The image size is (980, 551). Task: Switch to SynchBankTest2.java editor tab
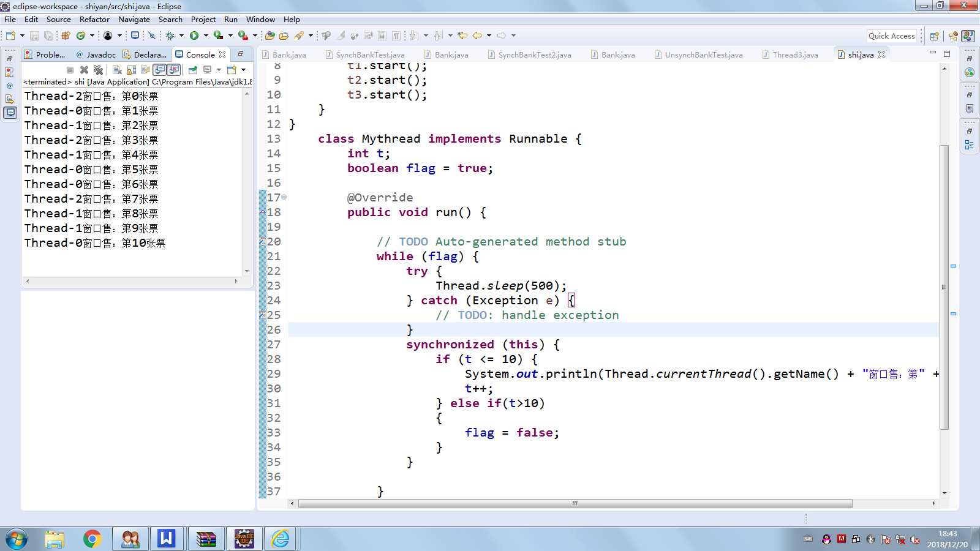point(529,54)
